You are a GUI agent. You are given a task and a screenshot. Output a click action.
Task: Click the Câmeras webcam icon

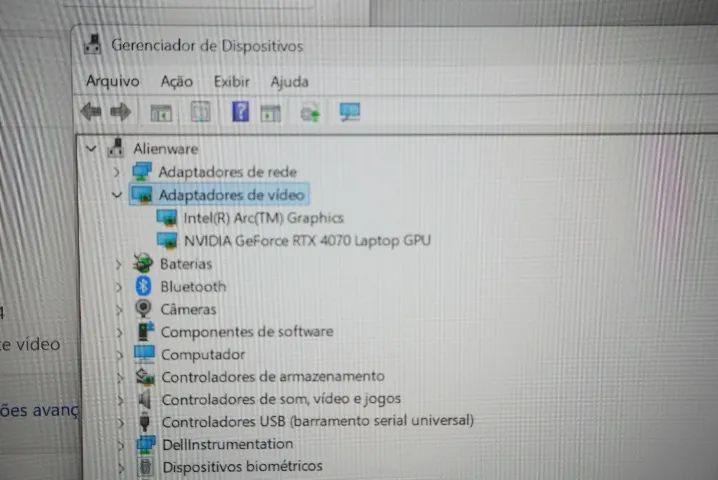tap(144, 309)
